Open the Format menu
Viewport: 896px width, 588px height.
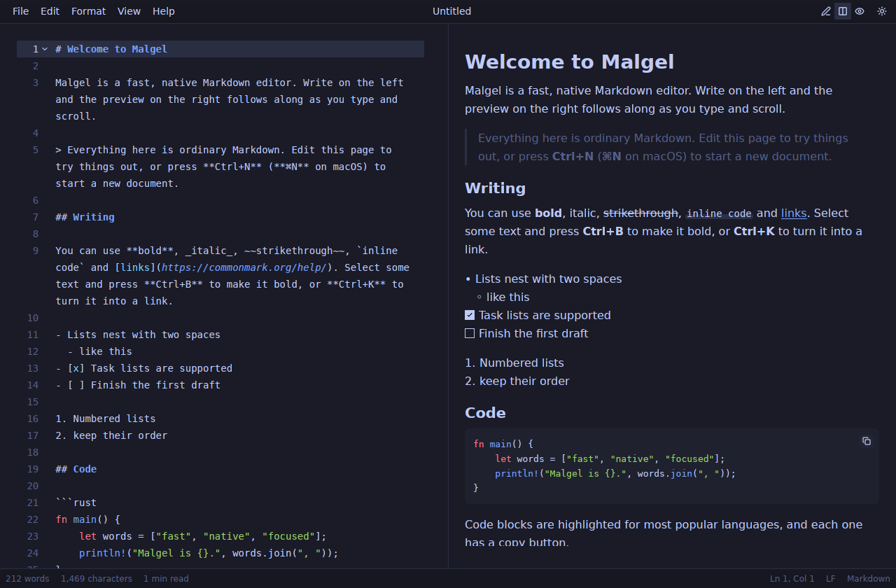[x=88, y=11]
